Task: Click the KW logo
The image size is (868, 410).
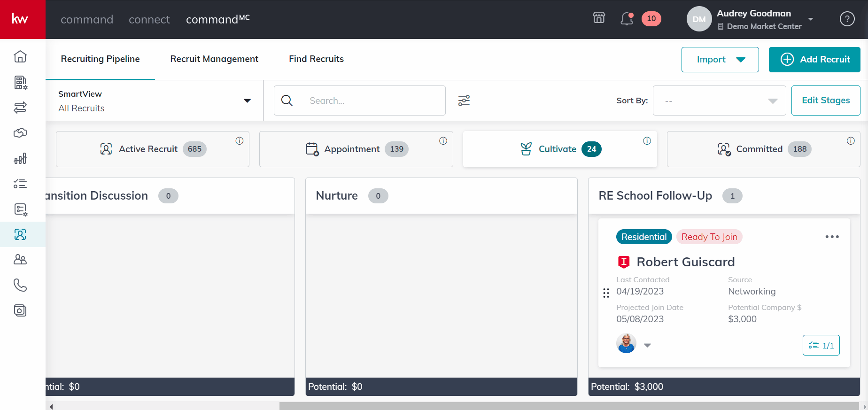Action: [20, 19]
